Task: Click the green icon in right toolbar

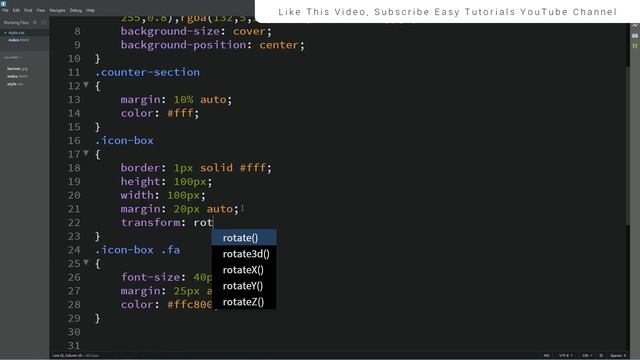Action: [x=635, y=45]
